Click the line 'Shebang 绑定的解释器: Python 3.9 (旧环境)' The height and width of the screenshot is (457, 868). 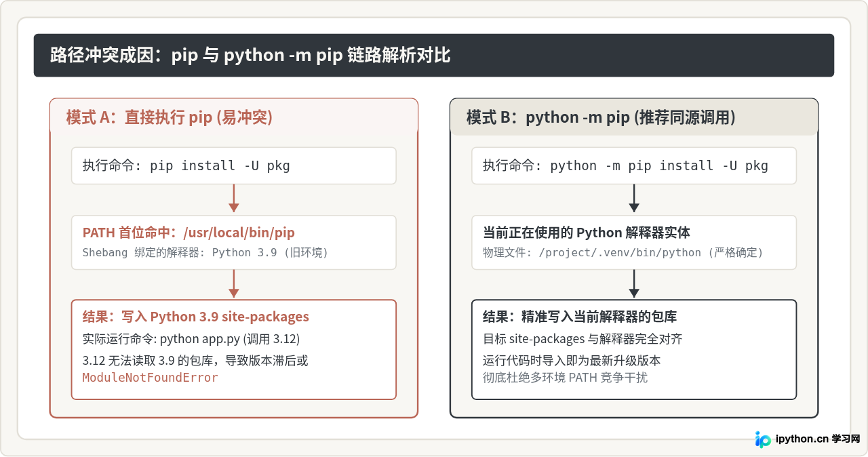tap(205, 253)
